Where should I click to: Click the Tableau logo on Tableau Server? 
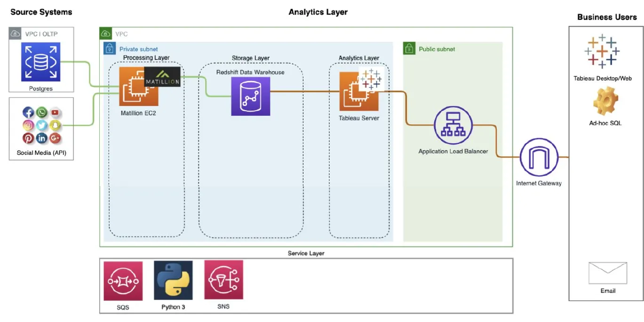(372, 79)
